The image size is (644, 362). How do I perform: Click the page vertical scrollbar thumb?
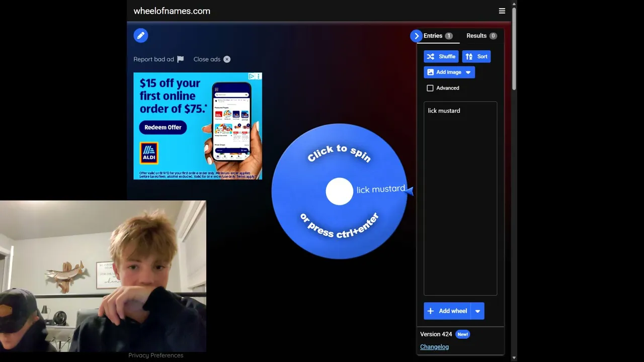[x=514, y=48]
